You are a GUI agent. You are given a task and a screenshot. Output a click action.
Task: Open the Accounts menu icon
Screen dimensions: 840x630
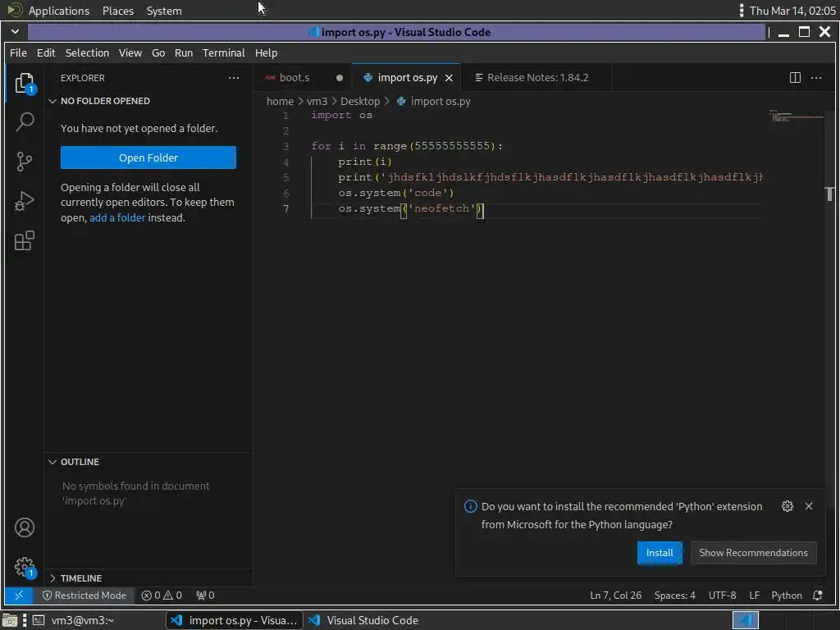[x=24, y=527]
